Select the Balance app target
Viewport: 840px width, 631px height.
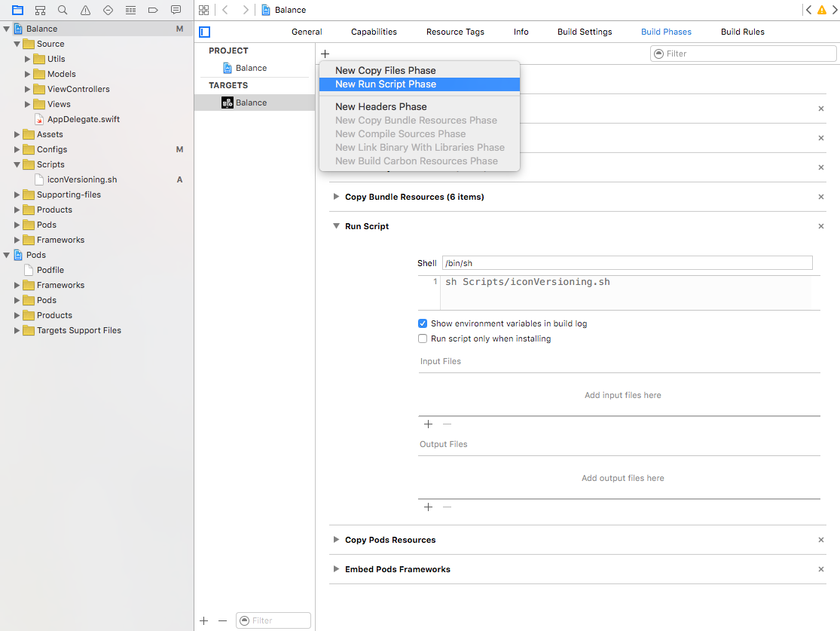[x=255, y=103]
